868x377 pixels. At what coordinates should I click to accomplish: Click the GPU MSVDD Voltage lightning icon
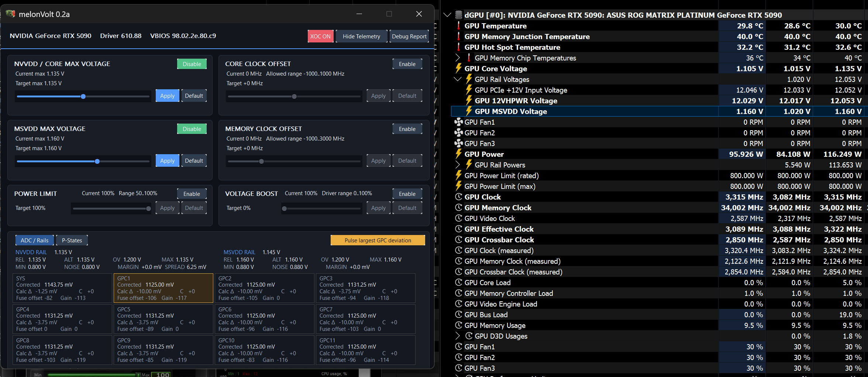[469, 111]
